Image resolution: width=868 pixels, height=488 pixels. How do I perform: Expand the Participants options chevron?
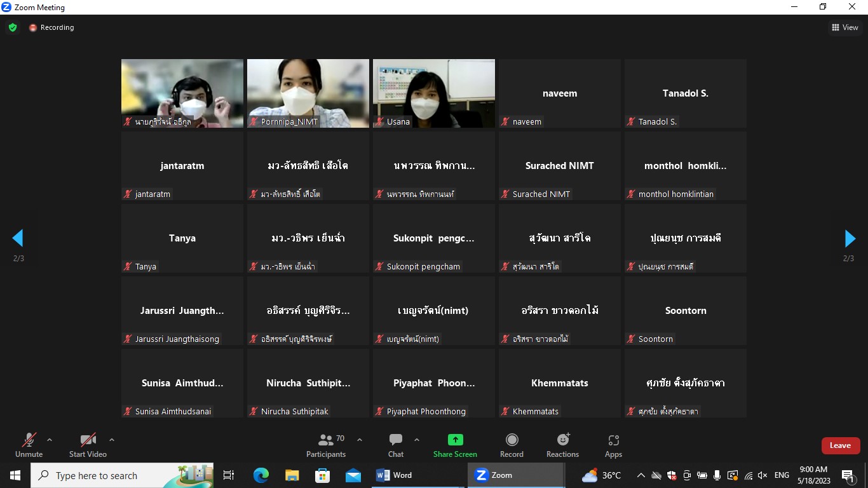[x=360, y=440]
